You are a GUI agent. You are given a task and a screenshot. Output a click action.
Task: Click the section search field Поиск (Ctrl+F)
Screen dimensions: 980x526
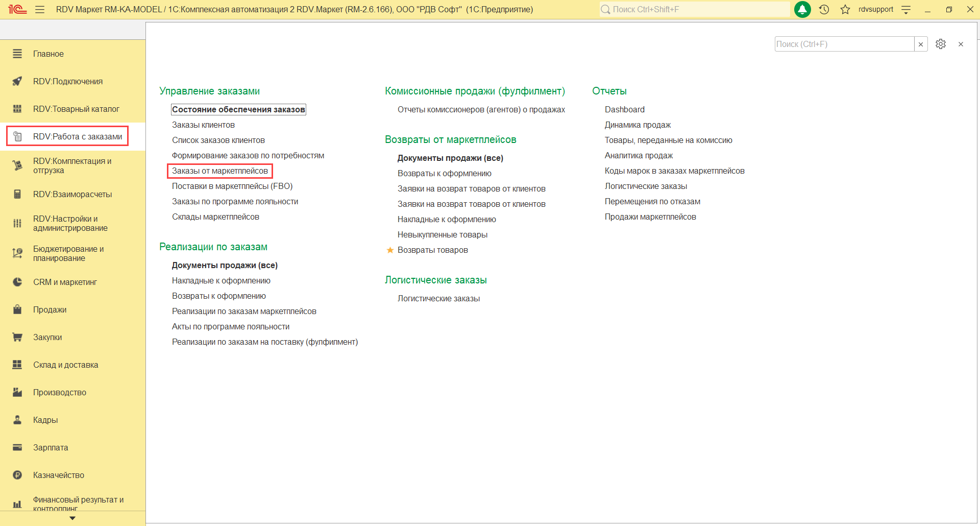click(844, 44)
